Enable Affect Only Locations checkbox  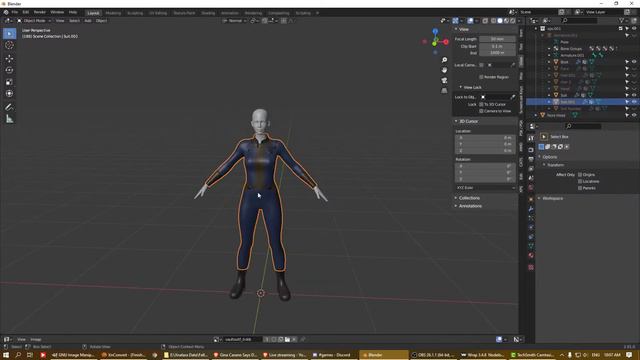click(580, 181)
